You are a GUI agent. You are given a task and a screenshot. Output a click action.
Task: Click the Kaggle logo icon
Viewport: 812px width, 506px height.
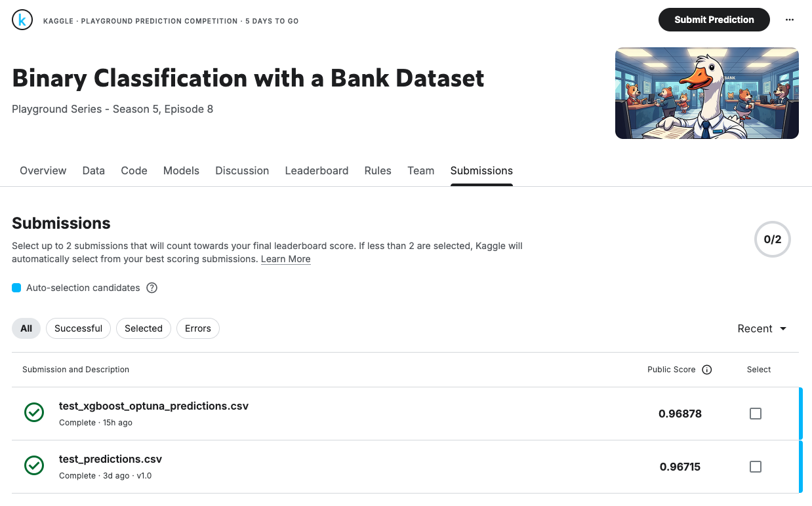tap(22, 20)
